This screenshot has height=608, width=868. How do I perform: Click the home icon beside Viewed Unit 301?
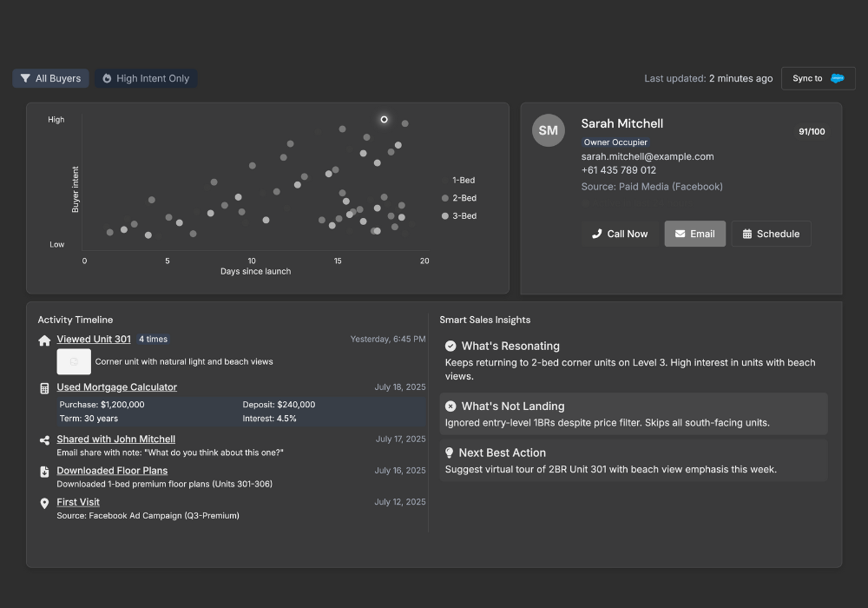tap(44, 340)
